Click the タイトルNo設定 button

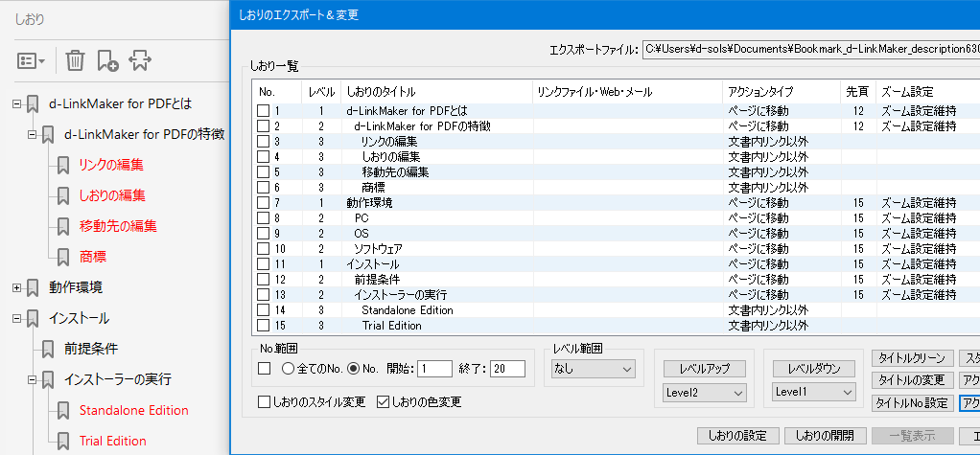coord(913,402)
